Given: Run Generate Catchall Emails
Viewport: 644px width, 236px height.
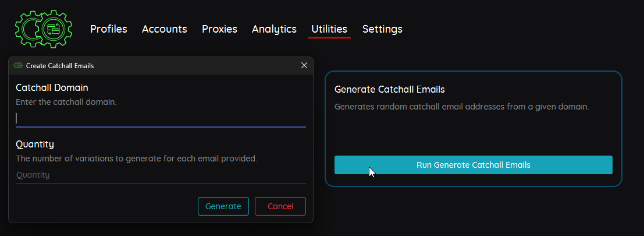Looking at the screenshot, I should pos(473,165).
